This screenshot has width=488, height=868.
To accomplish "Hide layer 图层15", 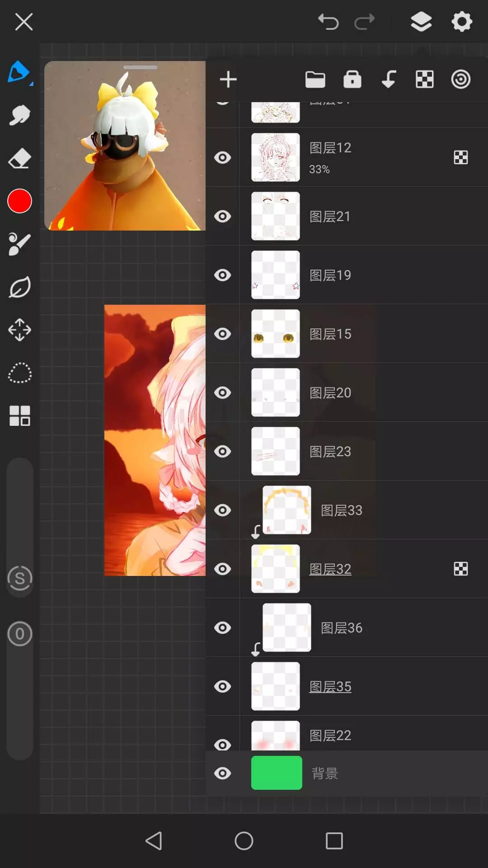I will [x=222, y=334].
